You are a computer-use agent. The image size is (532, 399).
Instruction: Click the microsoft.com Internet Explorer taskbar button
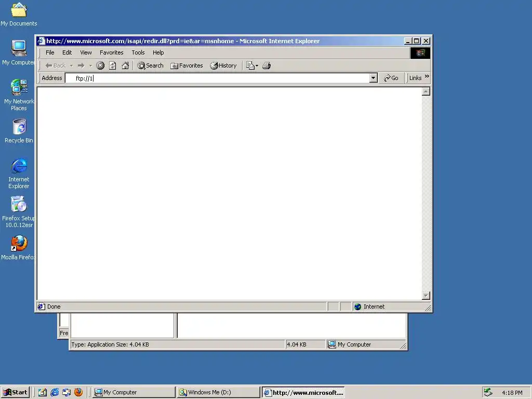coord(303,392)
